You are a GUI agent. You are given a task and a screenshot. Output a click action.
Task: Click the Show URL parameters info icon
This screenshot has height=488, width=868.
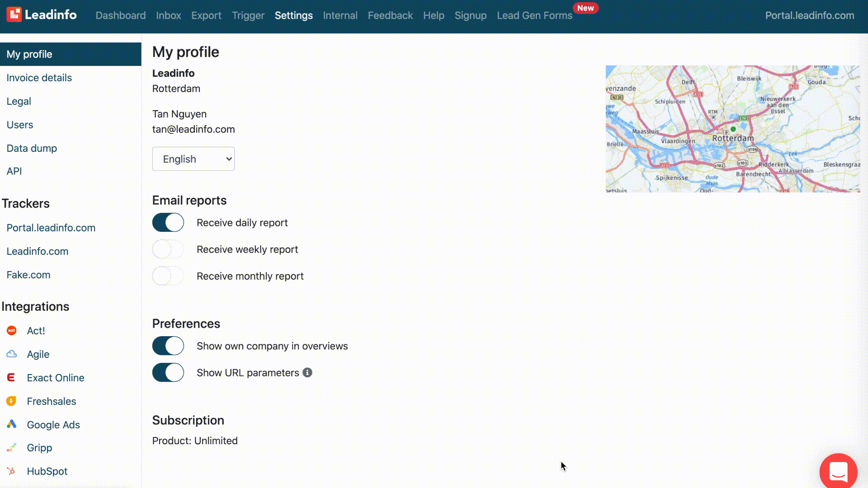pos(307,372)
